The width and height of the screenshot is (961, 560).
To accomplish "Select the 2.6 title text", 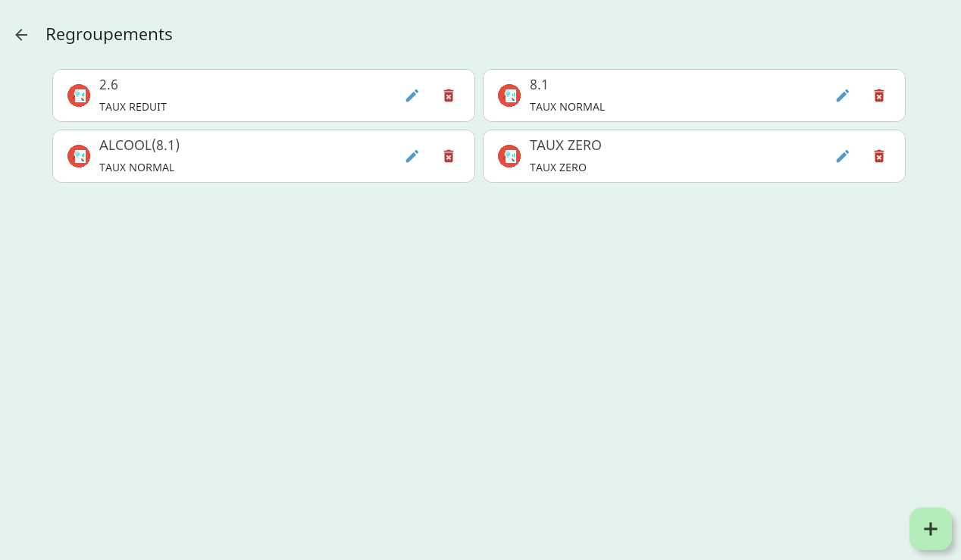I will [x=108, y=85].
